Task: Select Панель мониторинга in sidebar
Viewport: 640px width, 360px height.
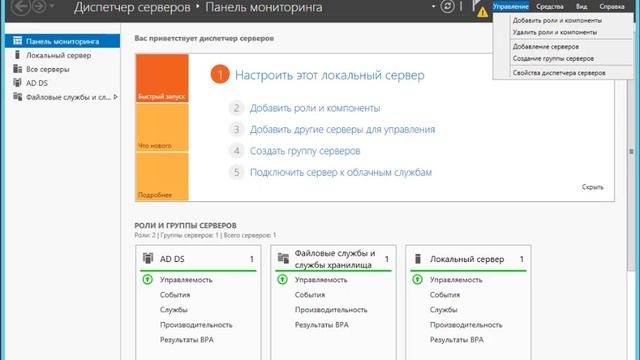Action: [x=62, y=41]
